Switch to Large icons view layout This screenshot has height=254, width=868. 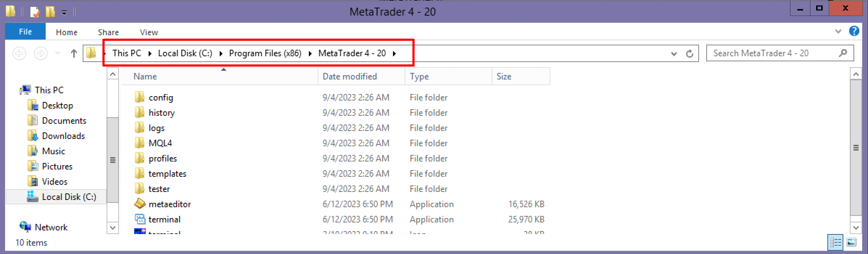coord(852,242)
